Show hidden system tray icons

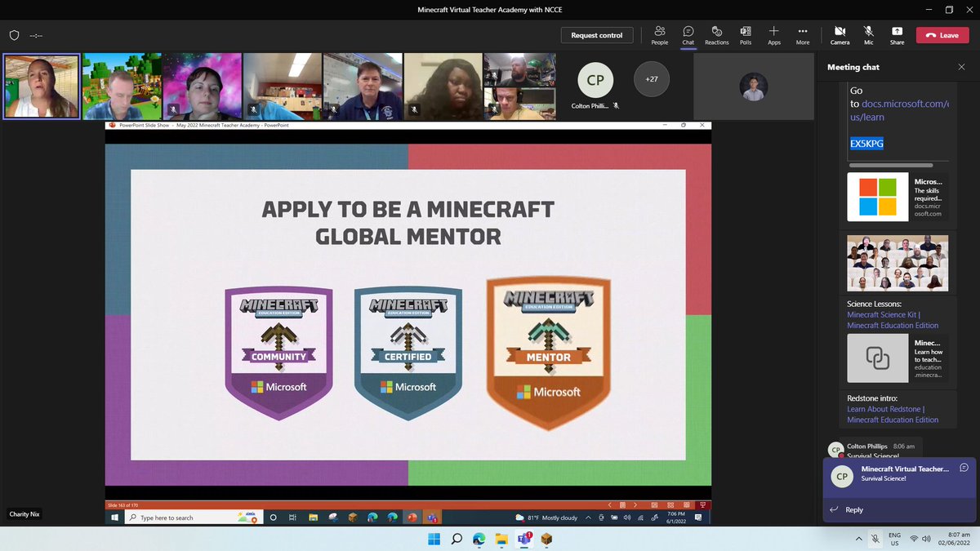click(857, 539)
